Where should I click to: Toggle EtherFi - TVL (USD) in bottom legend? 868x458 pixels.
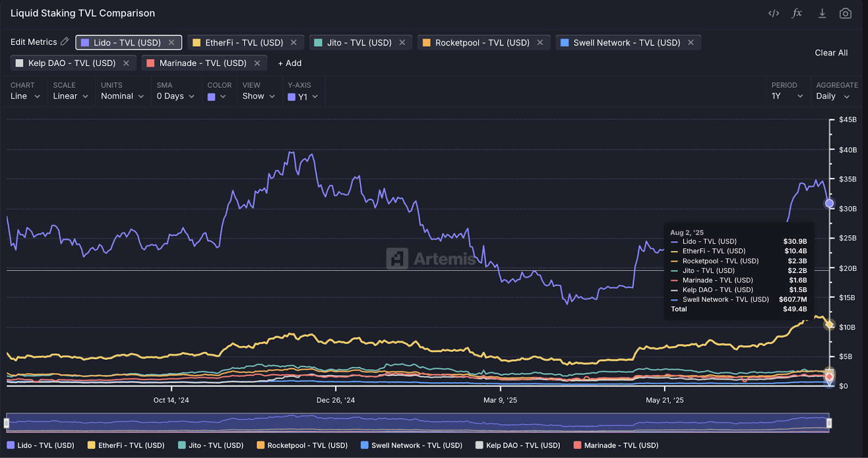tap(126, 445)
